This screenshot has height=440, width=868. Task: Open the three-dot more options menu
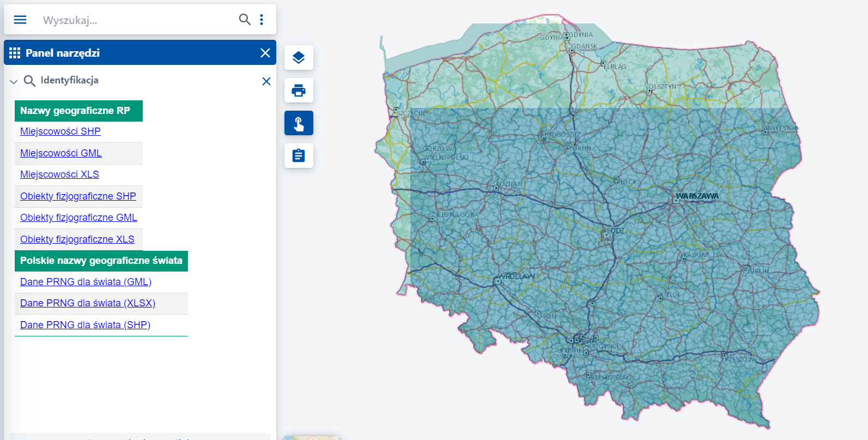click(262, 20)
